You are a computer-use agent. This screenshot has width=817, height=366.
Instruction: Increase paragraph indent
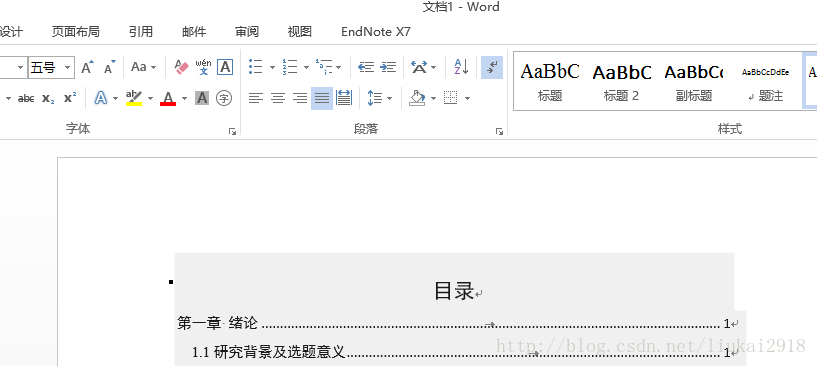388,67
